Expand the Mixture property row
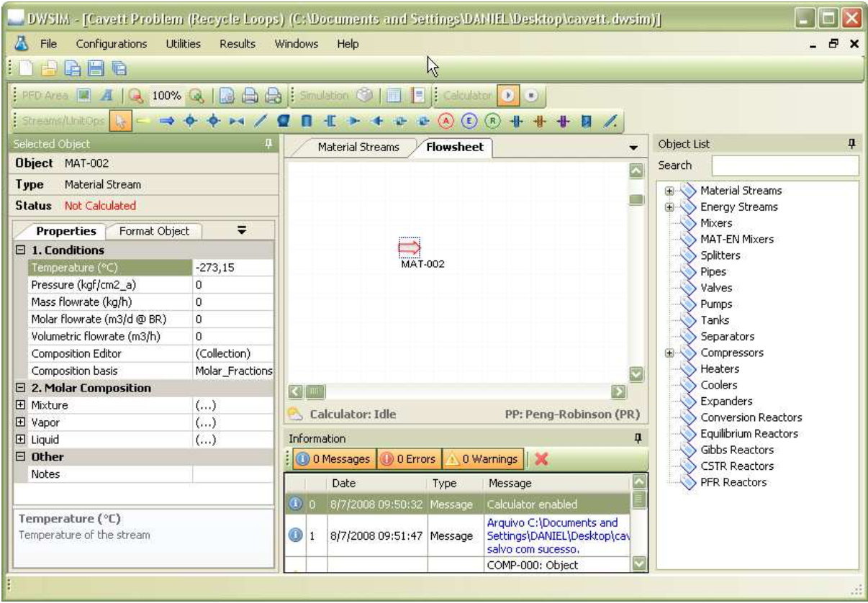 coord(20,405)
